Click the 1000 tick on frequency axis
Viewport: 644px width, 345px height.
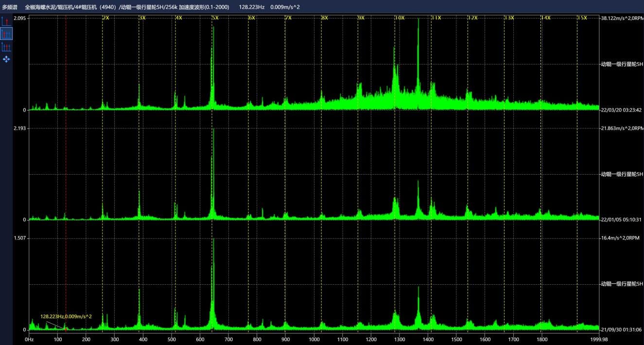[x=314, y=339]
